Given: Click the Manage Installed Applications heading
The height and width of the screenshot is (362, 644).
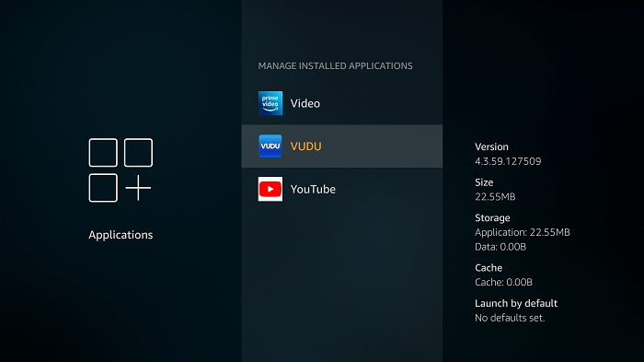Looking at the screenshot, I should 335,65.
